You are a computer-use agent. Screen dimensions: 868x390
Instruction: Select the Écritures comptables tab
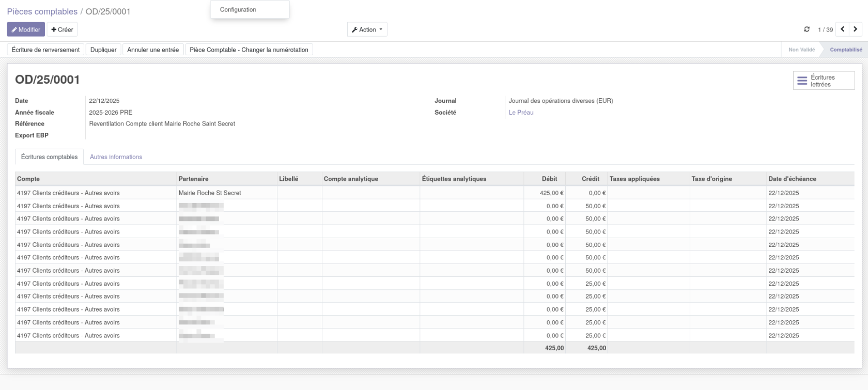pos(49,157)
